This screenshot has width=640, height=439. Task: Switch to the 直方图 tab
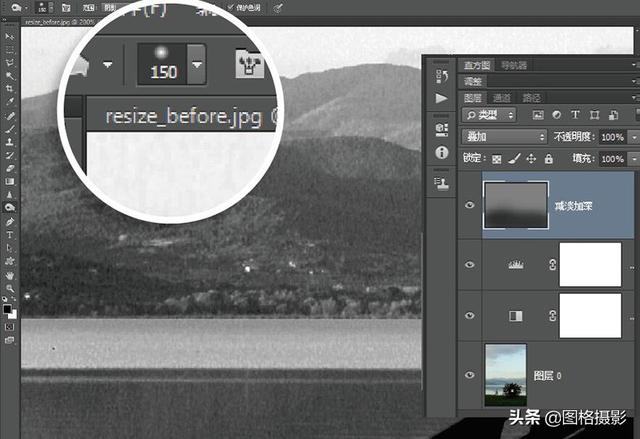pyautogui.click(x=477, y=65)
